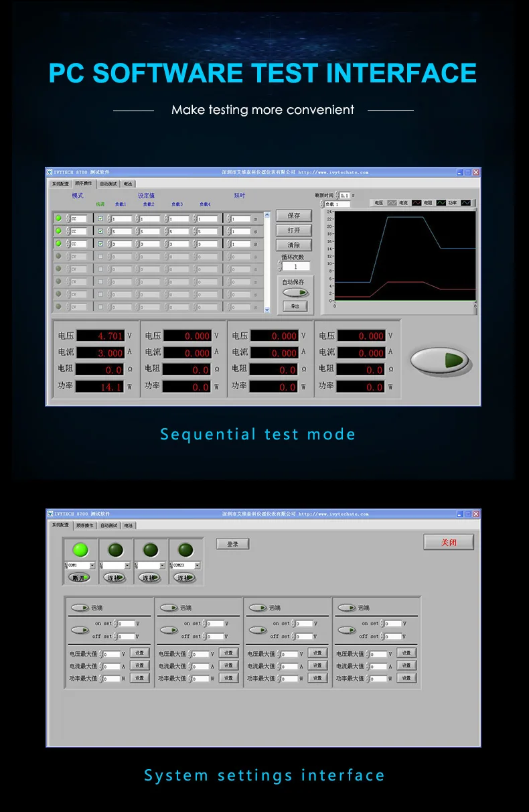Toggle the first channel's on/off set switch
Screen dimensions: 529x812
point(80,630)
